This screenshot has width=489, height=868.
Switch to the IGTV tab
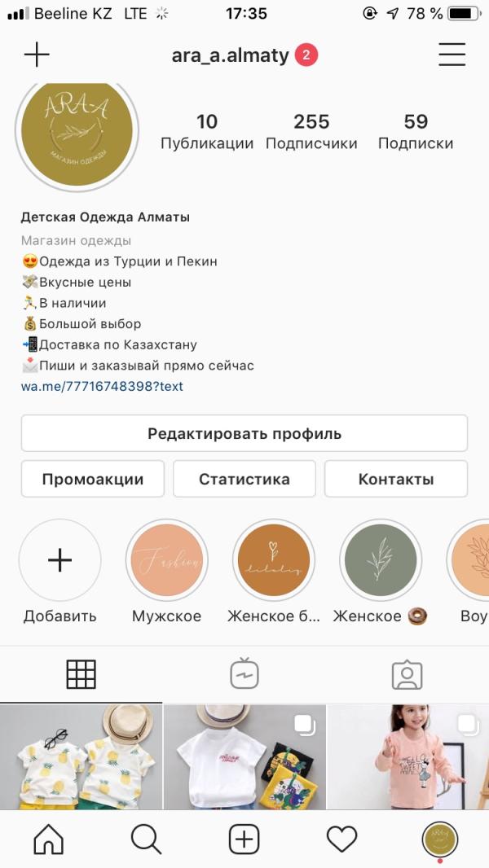tap(244, 674)
